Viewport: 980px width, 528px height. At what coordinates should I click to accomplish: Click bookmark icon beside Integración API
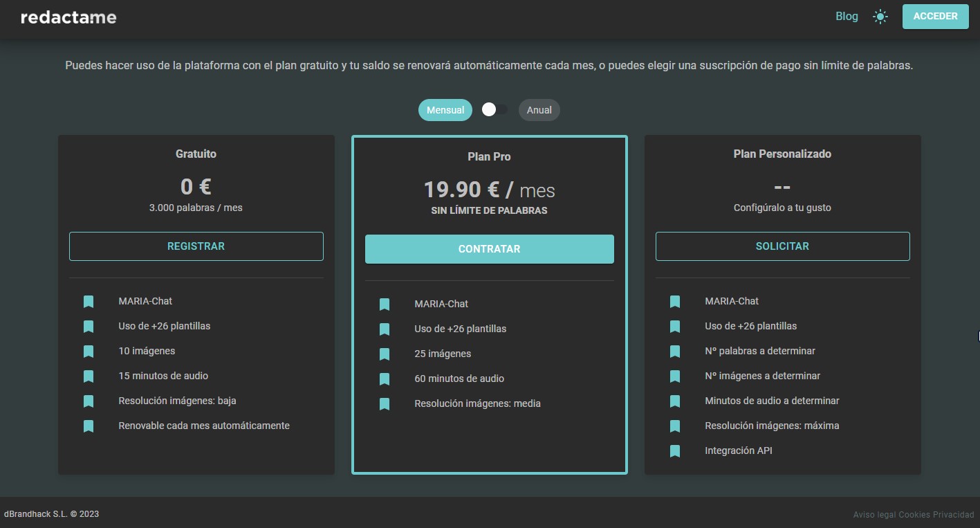click(x=675, y=451)
